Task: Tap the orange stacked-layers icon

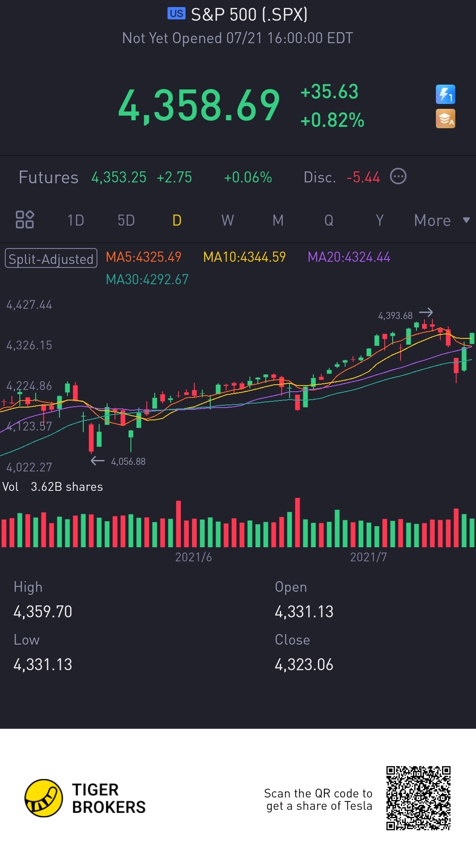Action: point(445,119)
